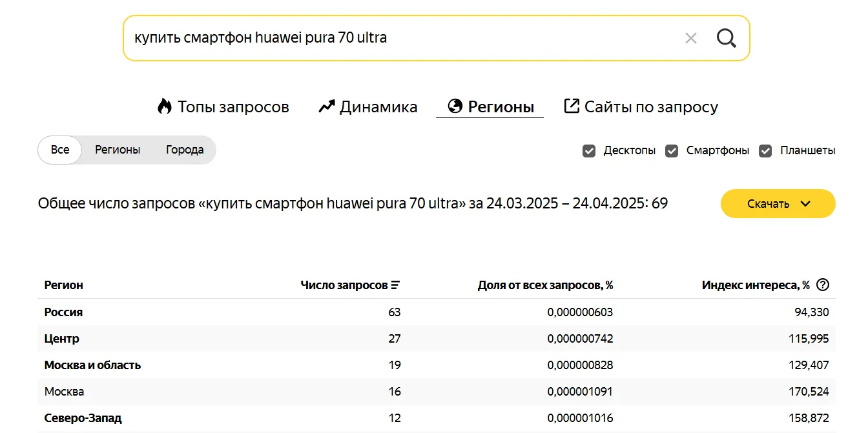Click the interest index 115,995
Screen dimensions: 868x433
809,339
